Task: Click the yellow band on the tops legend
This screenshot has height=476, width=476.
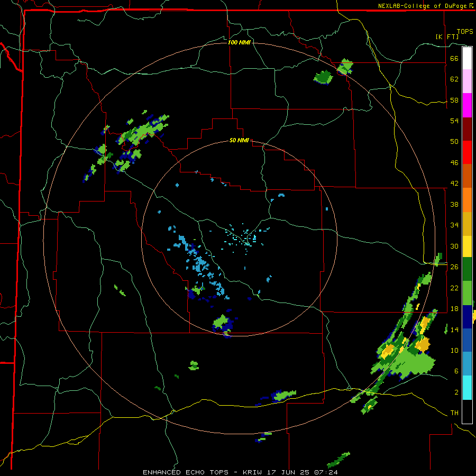Action: 467,246
